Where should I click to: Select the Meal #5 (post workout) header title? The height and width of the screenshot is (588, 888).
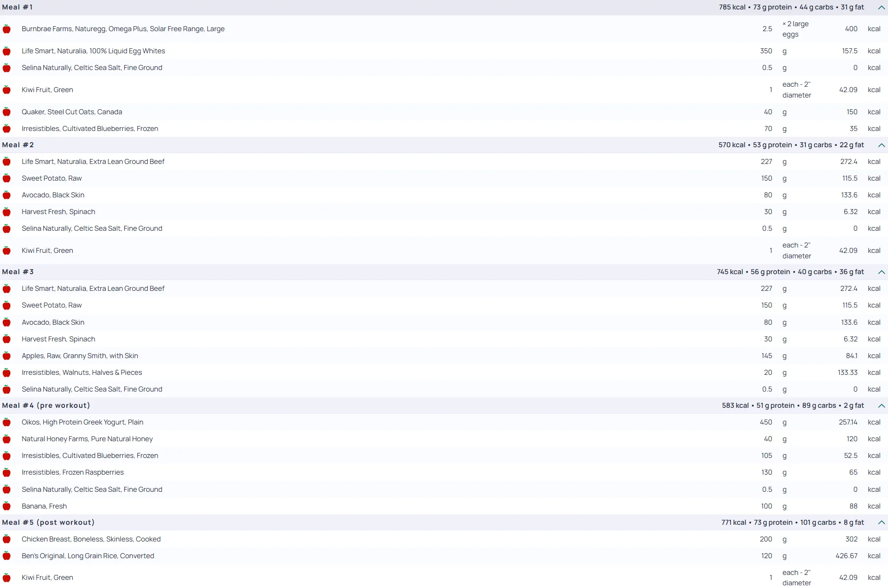(x=48, y=523)
